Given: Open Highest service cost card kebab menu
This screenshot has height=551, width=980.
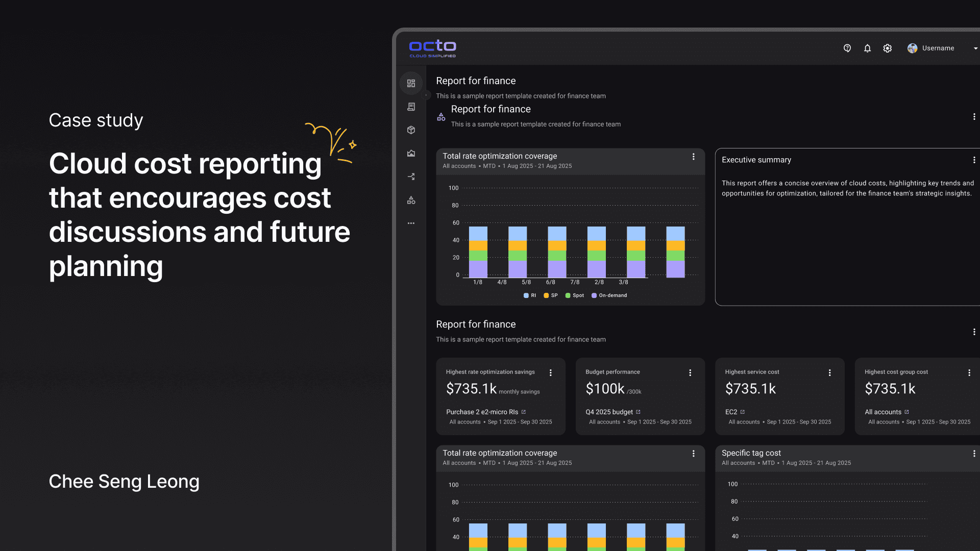Looking at the screenshot, I should click(x=829, y=373).
